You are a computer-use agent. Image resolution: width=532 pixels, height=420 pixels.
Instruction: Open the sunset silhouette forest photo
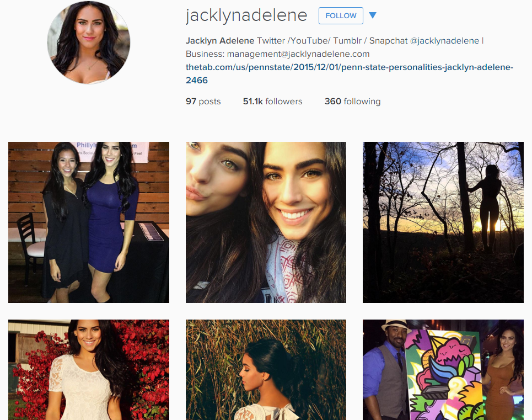point(443,222)
